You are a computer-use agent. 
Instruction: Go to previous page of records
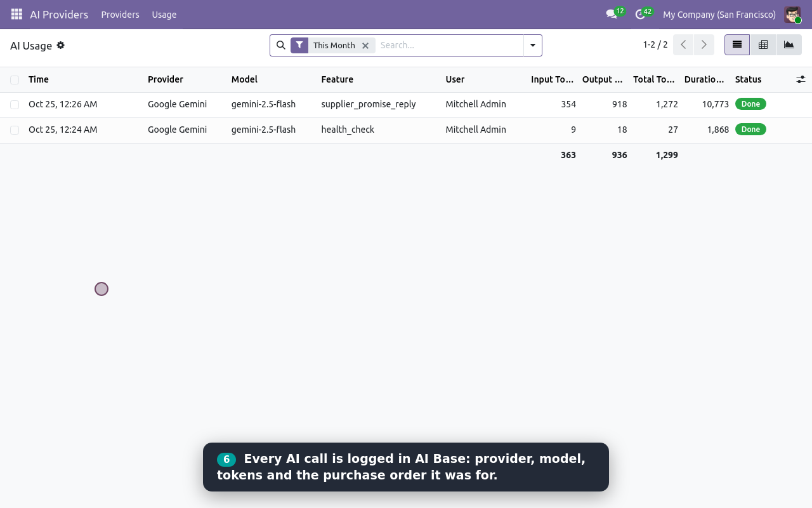click(683, 45)
